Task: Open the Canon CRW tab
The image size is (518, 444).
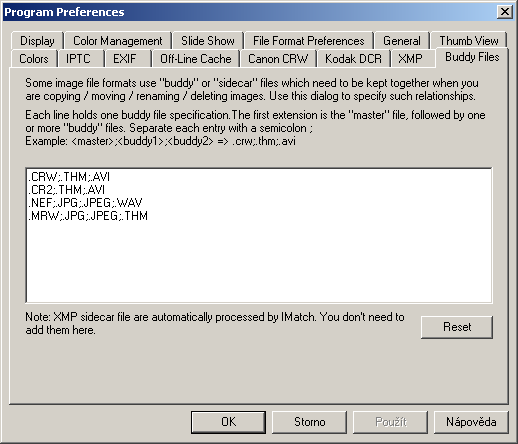Action: (278, 59)
